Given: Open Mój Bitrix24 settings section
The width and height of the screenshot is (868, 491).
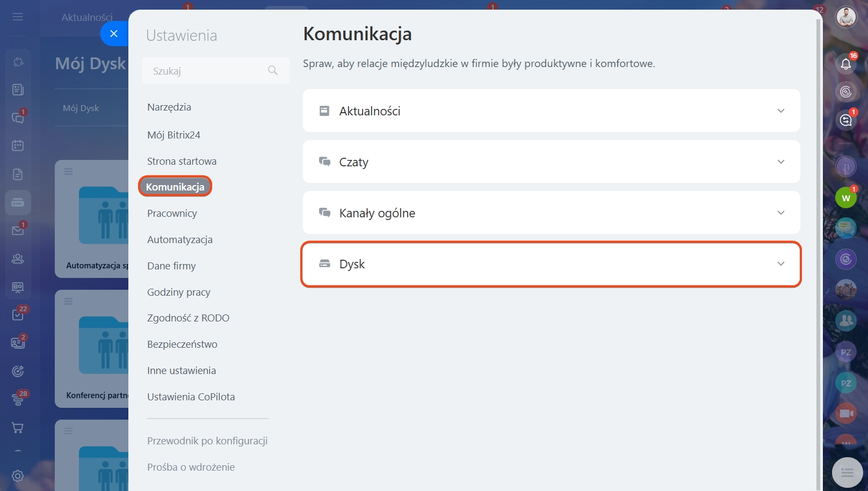Looking at the screenshot, I should pos(173,135).
